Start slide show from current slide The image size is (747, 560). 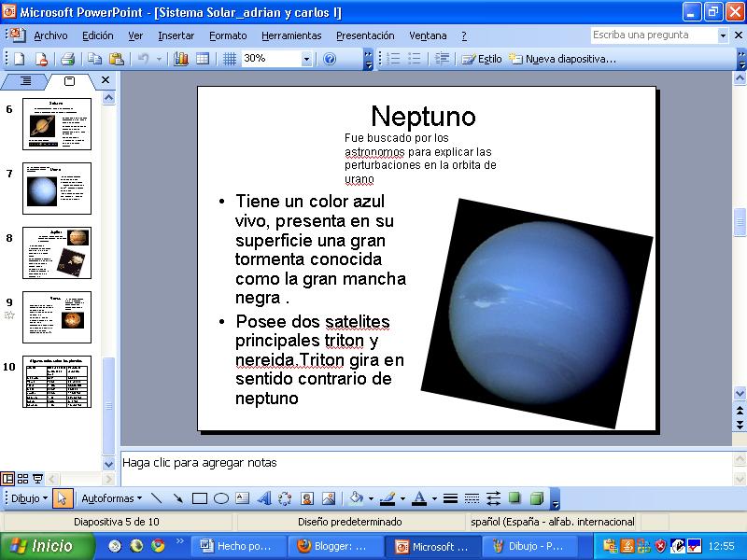coord(37,478)
